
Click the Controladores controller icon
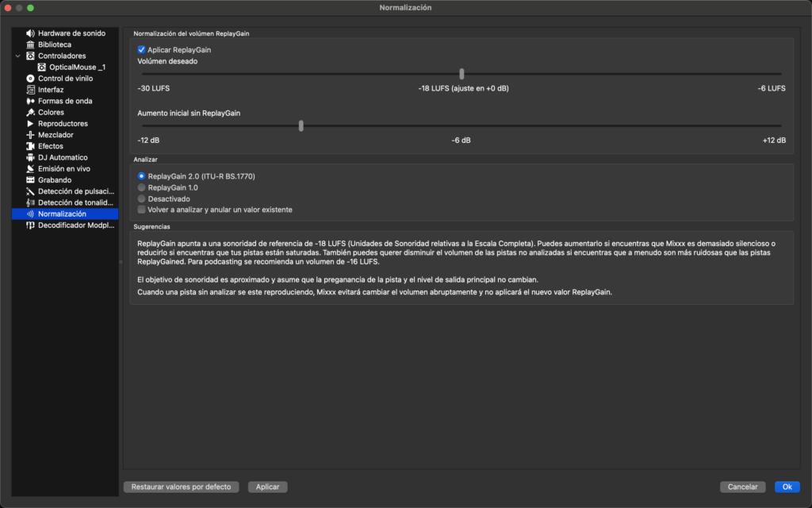(x=31, y=56)
